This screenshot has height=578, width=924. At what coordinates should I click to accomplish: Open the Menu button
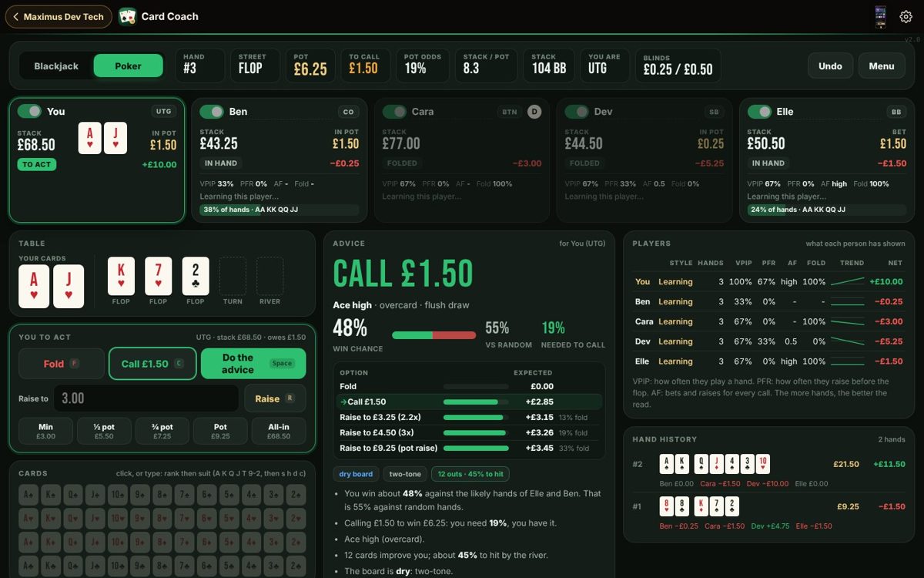pos(882,66)
